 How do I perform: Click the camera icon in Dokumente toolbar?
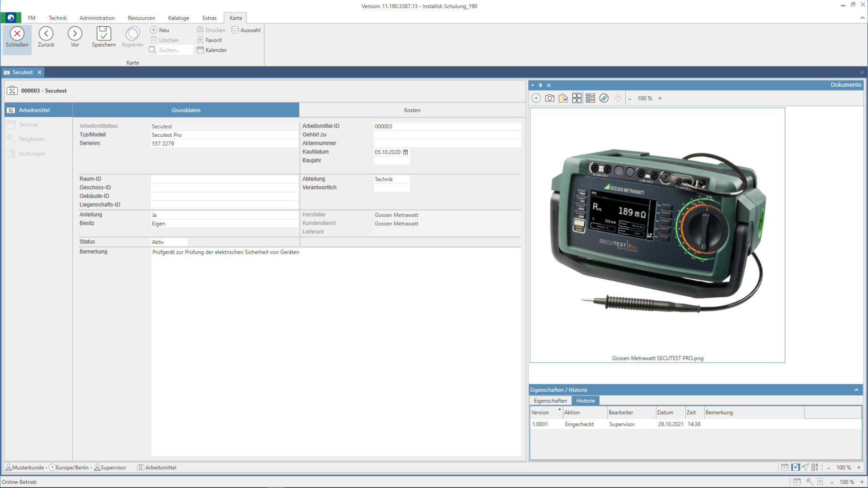click(549, 98)
